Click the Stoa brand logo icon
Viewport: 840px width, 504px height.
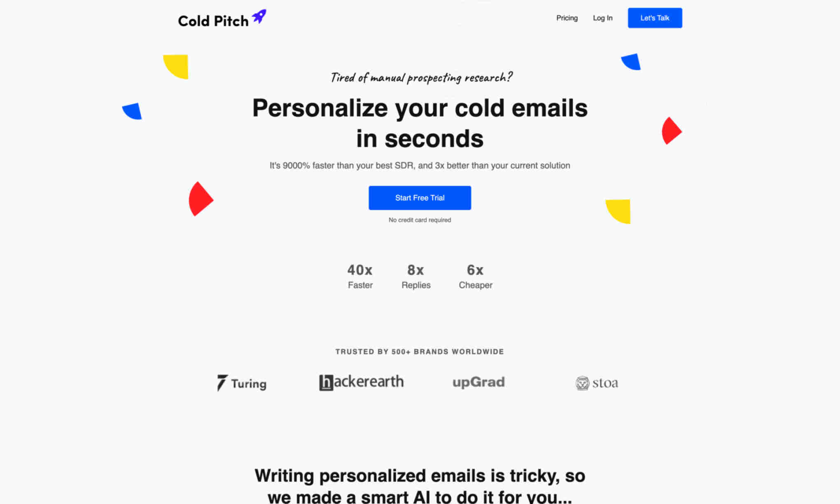pos(581,382)
